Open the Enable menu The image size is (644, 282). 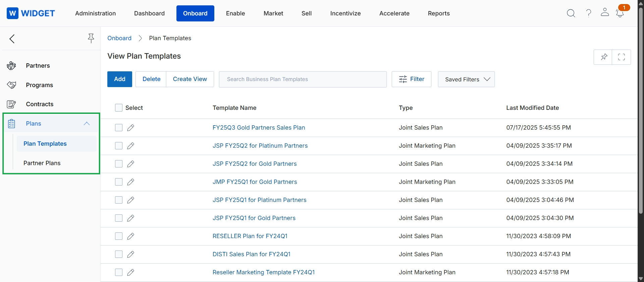click(235, 13)
